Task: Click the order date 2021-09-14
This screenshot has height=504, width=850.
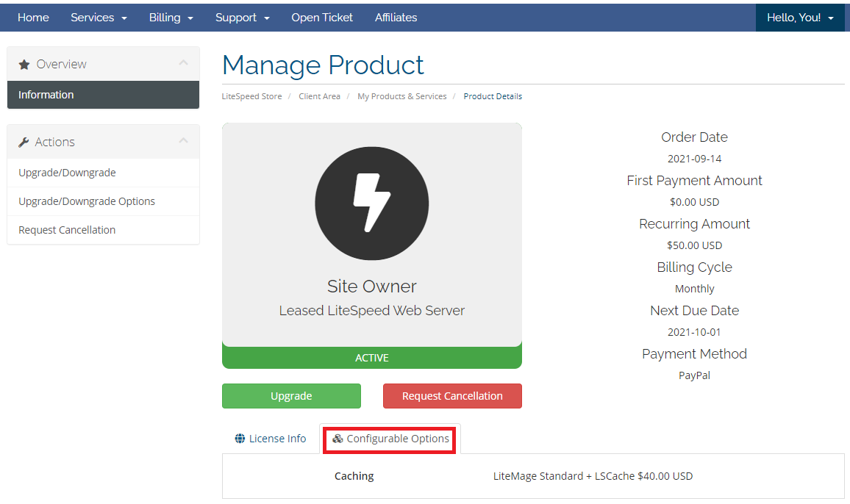Action: point(694,159)
